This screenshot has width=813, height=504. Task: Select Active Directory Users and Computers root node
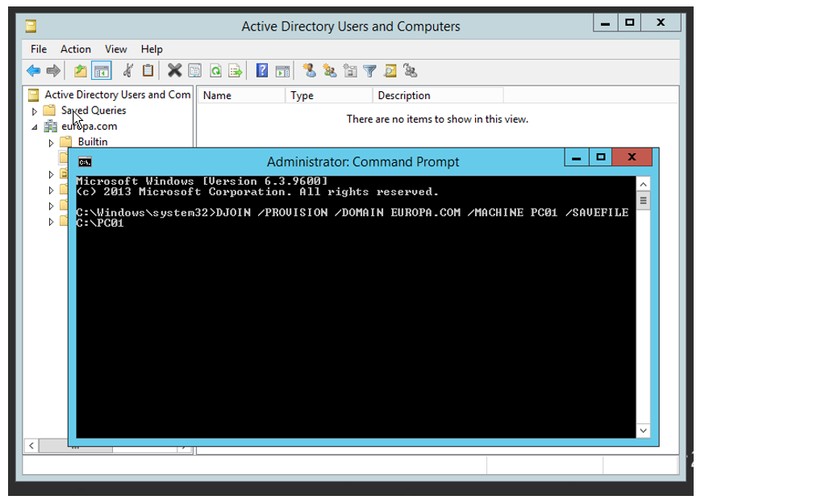point(117,94)
